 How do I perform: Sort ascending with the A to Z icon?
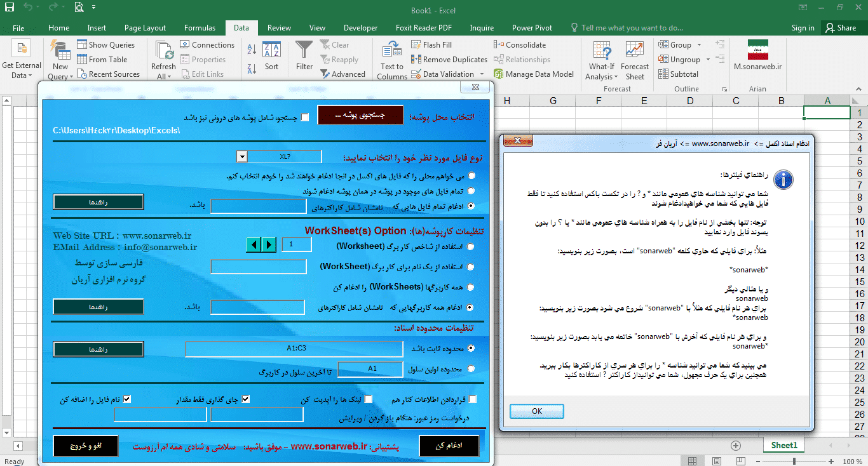pyautogui.click(x=252, y=50)
